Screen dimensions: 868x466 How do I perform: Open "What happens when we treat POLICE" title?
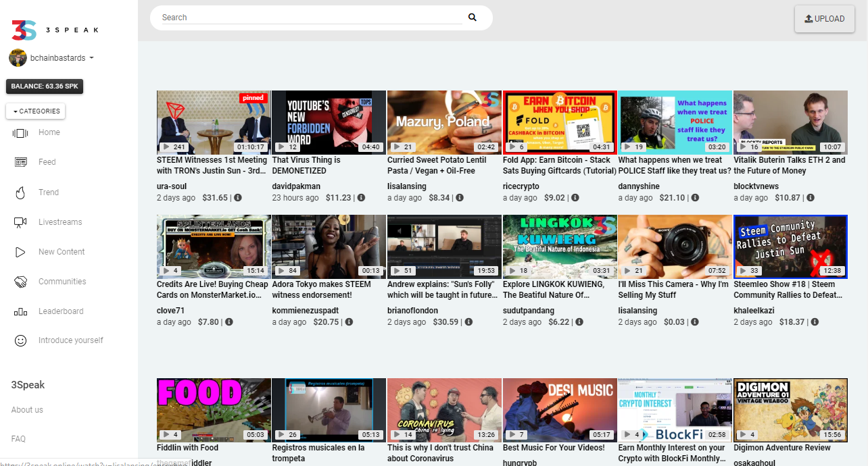[675, 165]
